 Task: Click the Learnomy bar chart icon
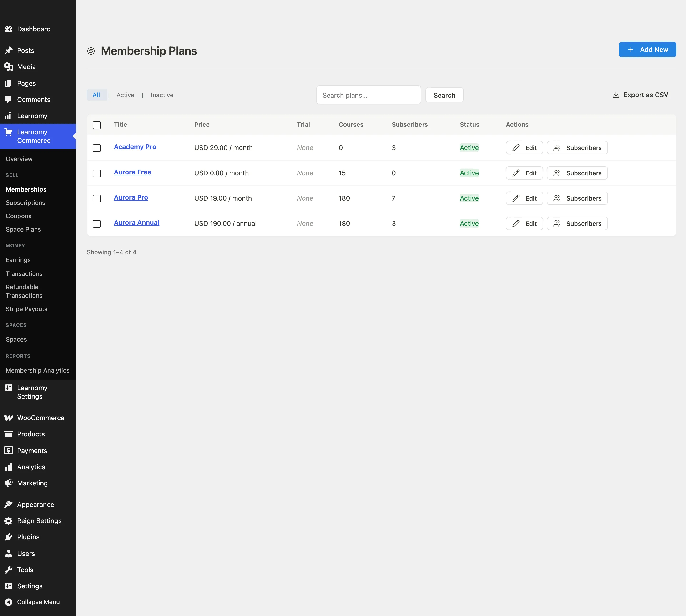[x=9, y=116]
